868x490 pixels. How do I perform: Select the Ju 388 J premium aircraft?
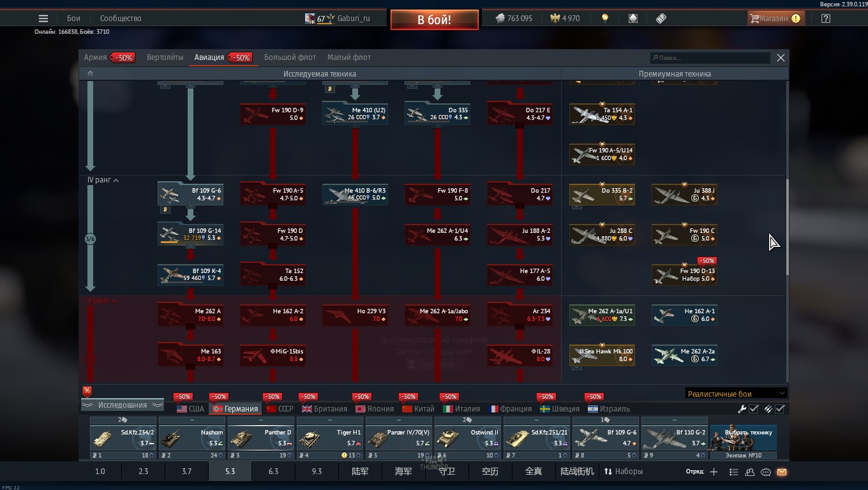click(x=684, y=194)
